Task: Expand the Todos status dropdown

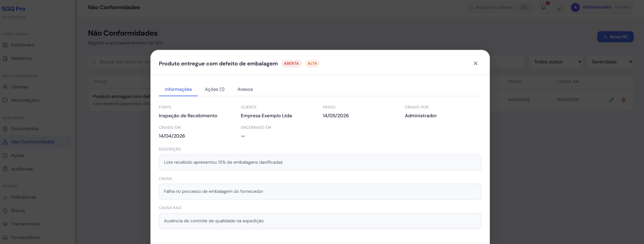Action: pyautogui.click(x=556, y=62)
